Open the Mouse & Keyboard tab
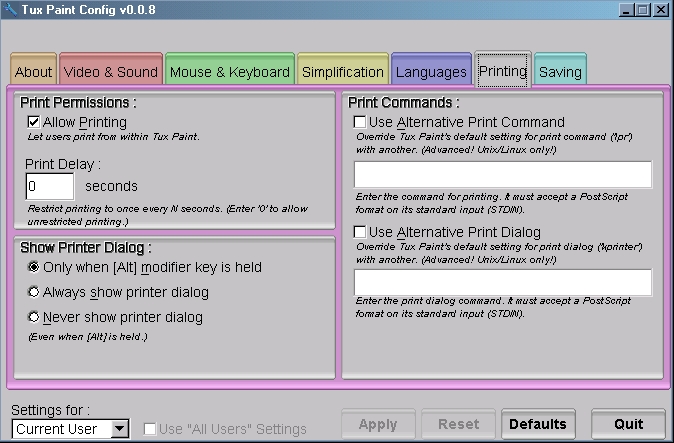Image resolution: width=674 pixels, height=443 pixels. tap(229, 72)
